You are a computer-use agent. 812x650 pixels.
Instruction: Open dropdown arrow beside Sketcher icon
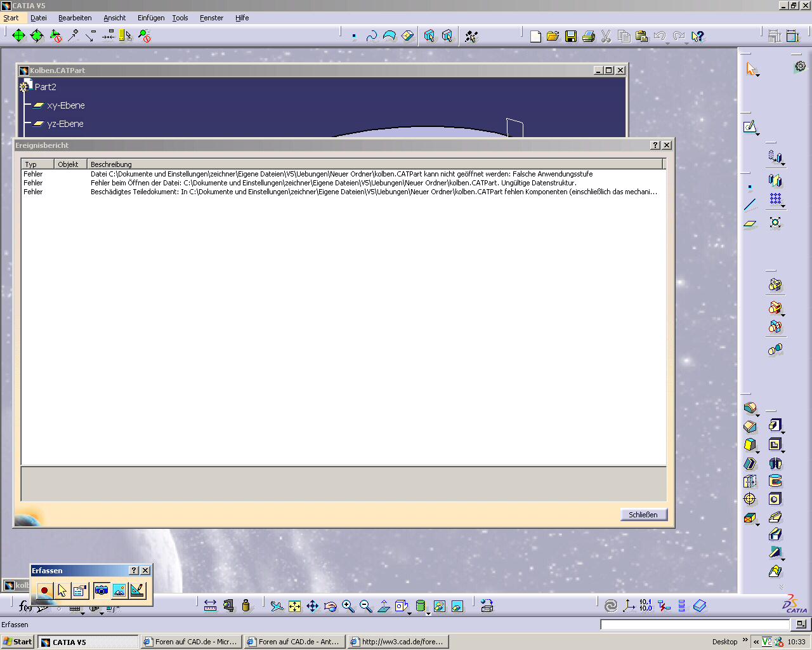[x=758, y=133]
